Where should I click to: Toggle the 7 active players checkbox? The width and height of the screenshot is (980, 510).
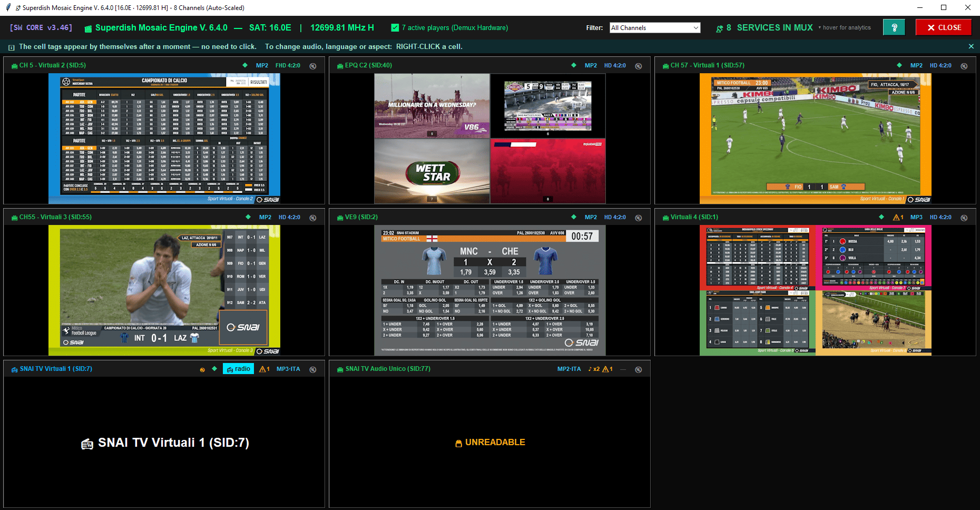coord(395,27)
